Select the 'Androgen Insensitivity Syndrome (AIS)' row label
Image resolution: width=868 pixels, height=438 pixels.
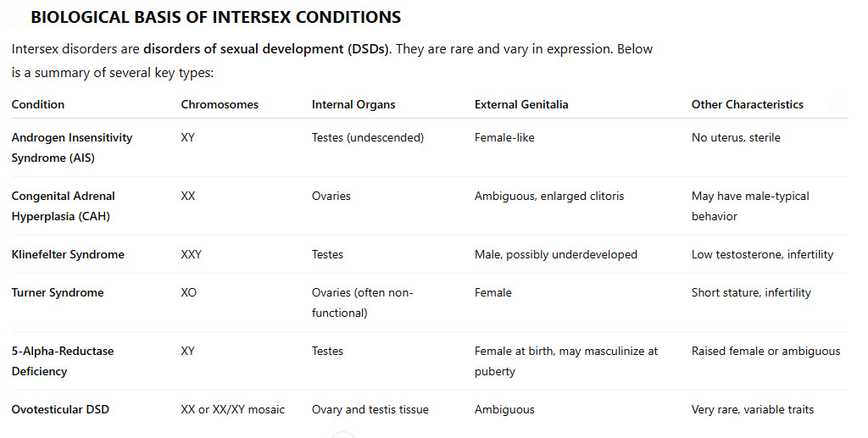coord(72,147)
